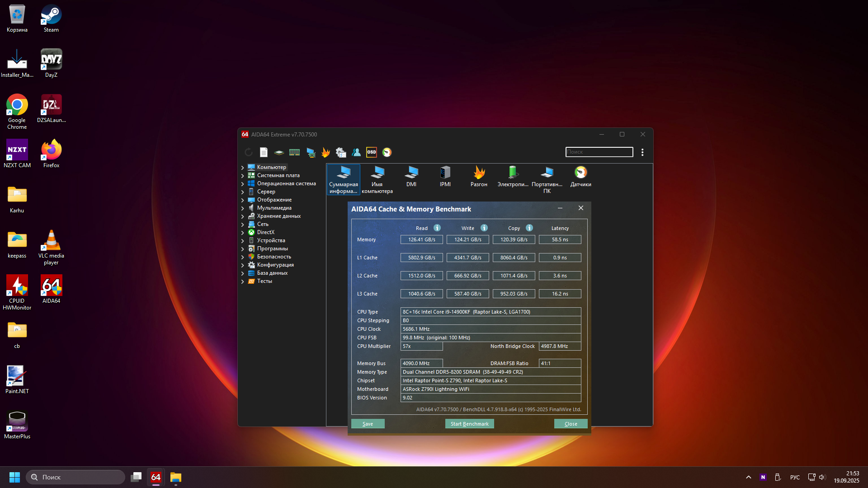The width and height of the screenshot is (868, 488).
Task: Select Безопасность in the sidebar tree
Action: point(274,257)
